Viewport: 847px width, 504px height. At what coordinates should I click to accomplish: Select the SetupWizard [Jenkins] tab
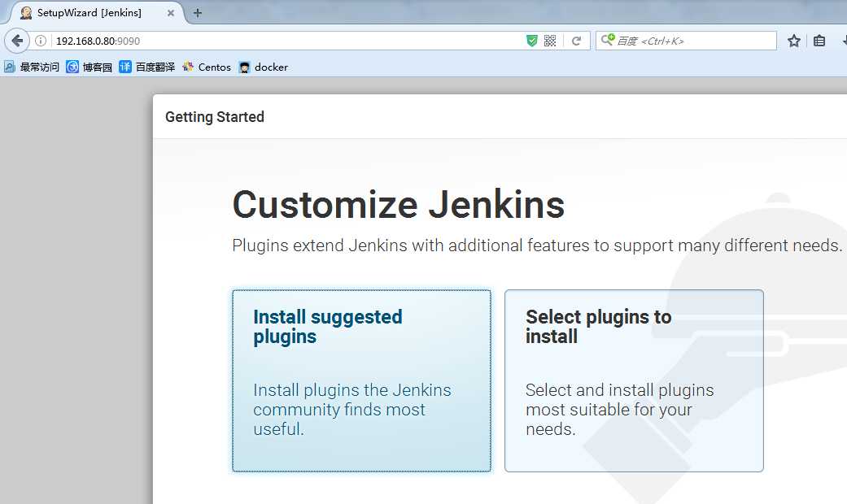90,13
